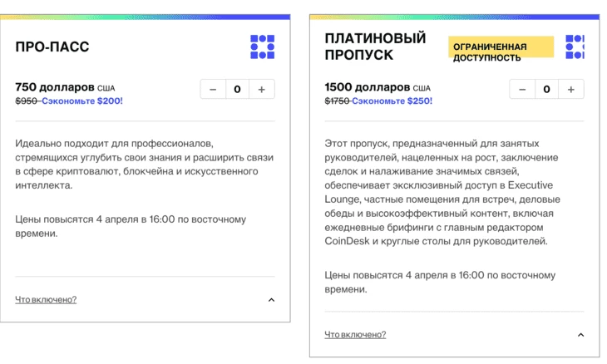Increase ПЛАТИНОВЫЙ ПРОПУСК quantity with plus
Viewport: 607px width, 364px height.
[x=571, y=90]
